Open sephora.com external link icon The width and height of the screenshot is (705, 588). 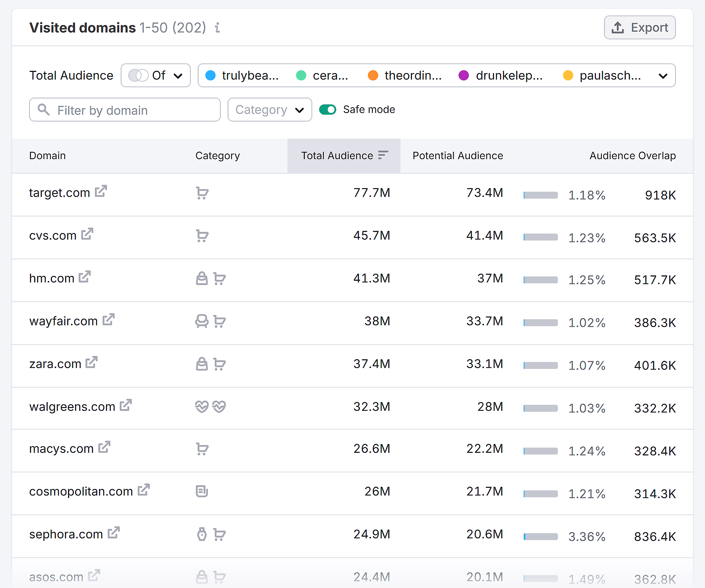point(114,533)
